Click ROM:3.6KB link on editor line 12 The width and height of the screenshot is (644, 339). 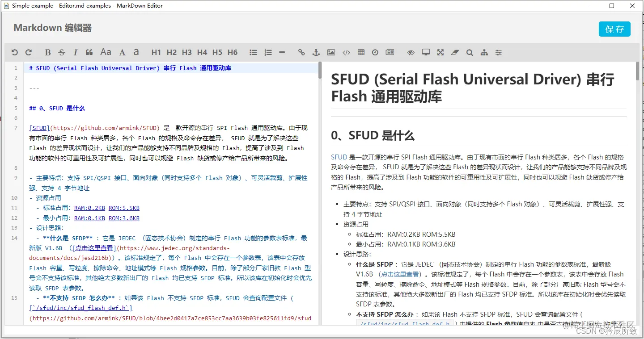[x=124, y=218]
